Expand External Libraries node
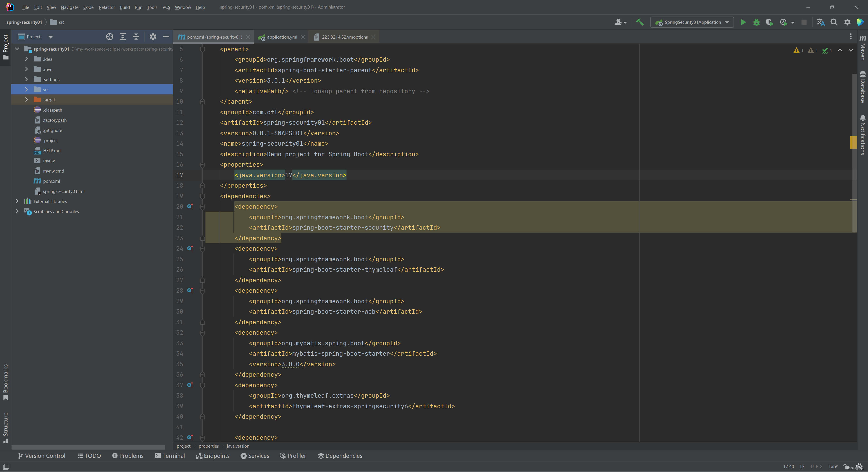The height and width of the screenshot is (472, 868). [x=17, y=201]
